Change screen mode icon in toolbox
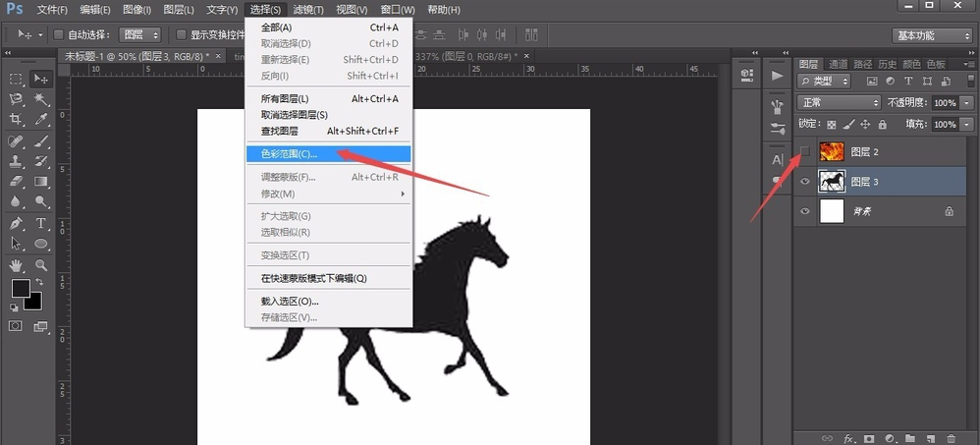The height and width of the screenshot is (445, 980). pos(40,326)
